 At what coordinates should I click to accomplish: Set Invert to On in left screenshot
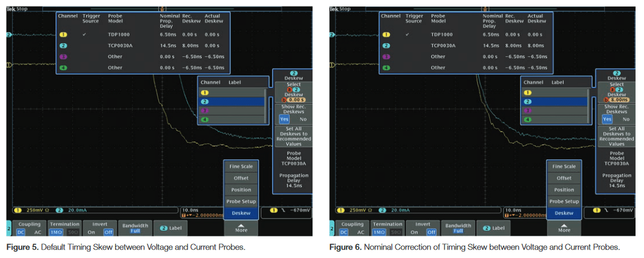pyautogui.click(x=91, y=232)
